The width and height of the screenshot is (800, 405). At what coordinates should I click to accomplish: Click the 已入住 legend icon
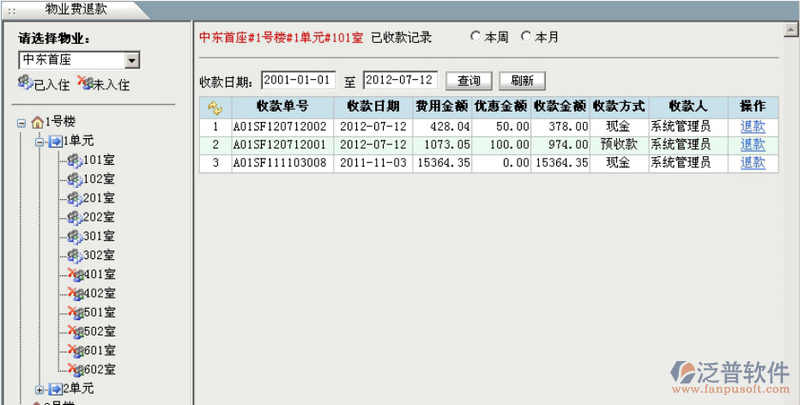click(26, 83)
